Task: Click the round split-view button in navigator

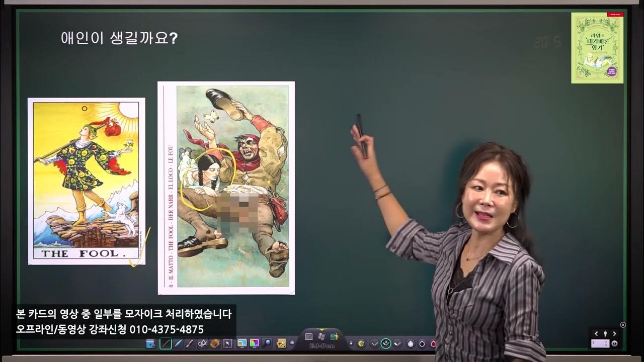Action: 614,343
